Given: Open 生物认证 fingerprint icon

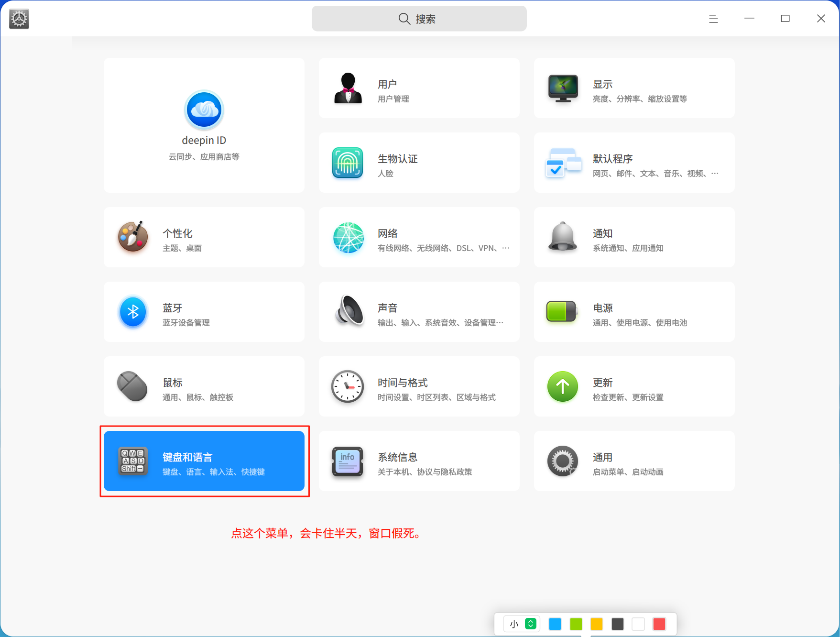Looking at the screenshot, I should click(348, 163).
